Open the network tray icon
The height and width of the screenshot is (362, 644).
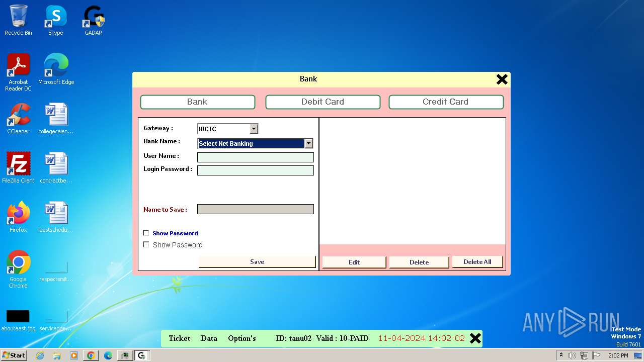coord(584,355)
